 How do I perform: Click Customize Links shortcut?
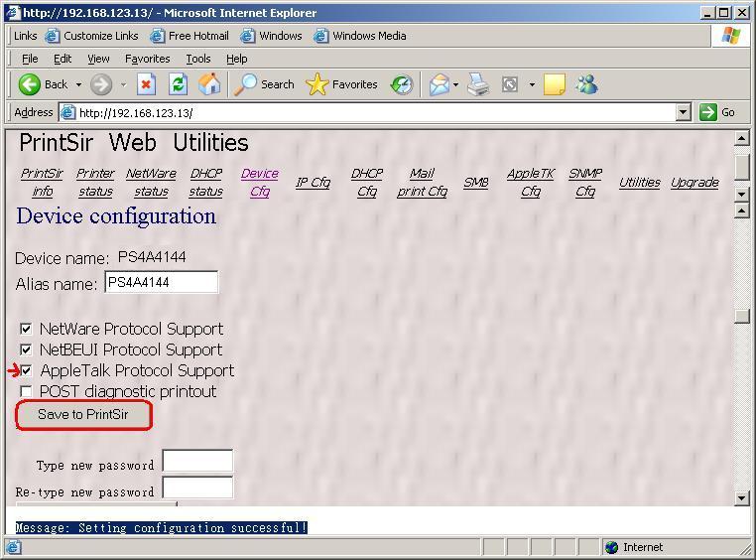91,36
